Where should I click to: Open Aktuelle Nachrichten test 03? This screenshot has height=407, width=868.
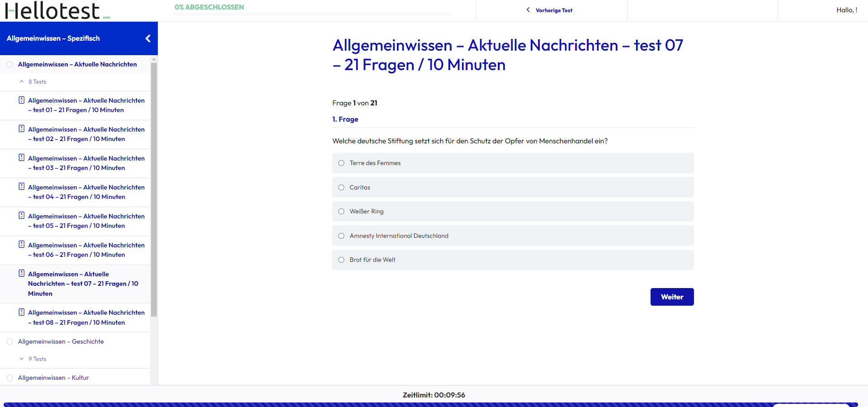(86, 163)
